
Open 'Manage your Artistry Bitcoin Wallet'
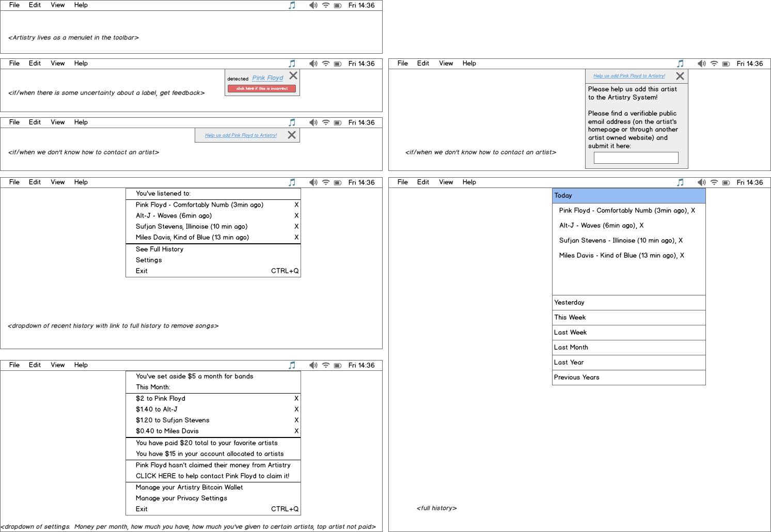[x=213, y=488]
